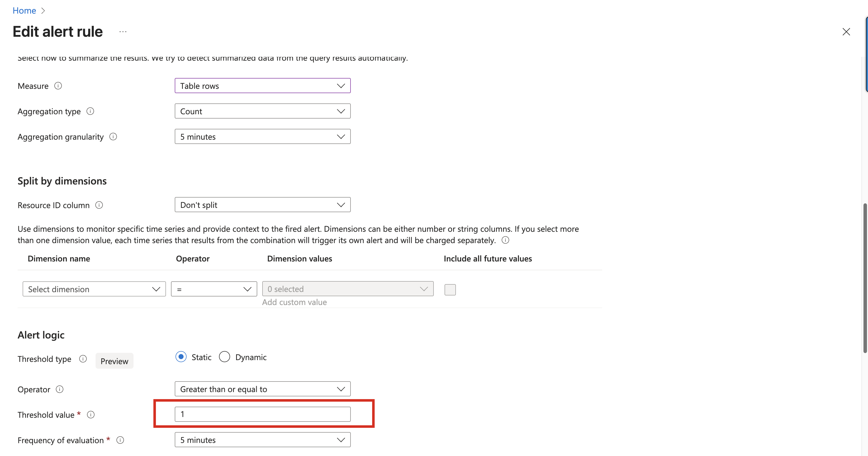Click the Threshold value info icon
This screenshot has height=456, width=868.
(91, 414)
